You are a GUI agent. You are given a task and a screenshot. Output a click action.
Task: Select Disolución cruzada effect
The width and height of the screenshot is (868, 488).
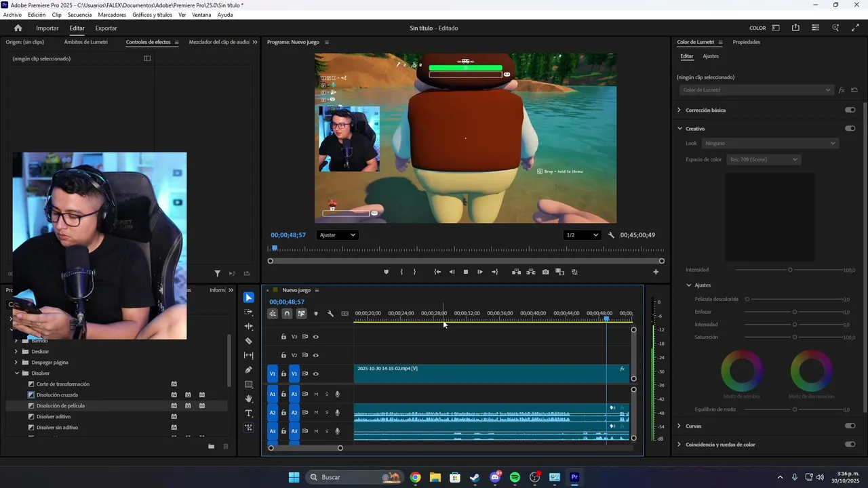[x=57, y=395]
